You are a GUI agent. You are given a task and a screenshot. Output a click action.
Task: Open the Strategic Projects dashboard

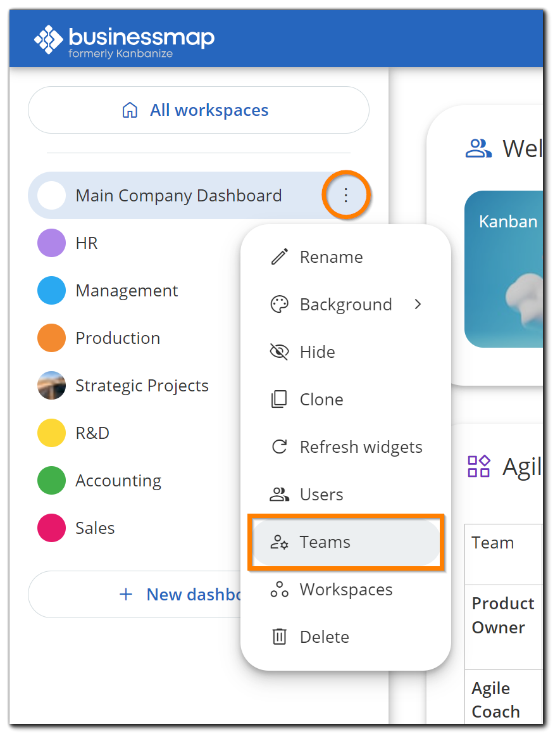click(142, 385)
